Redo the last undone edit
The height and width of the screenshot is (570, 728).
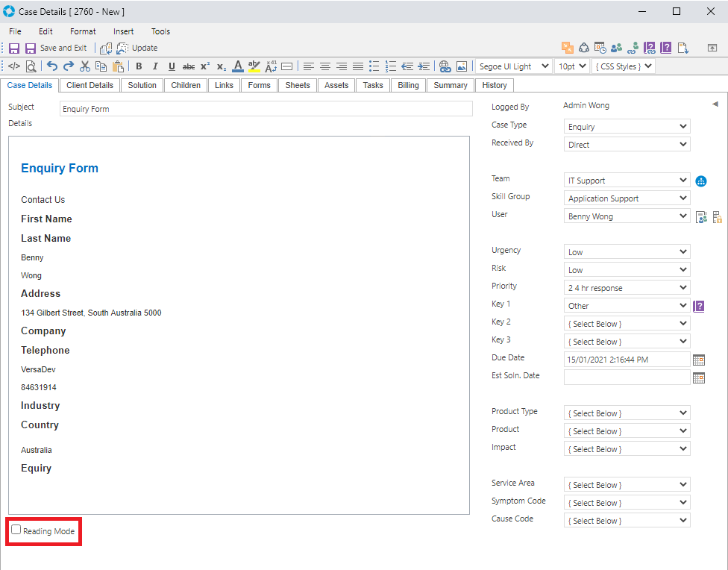click(69, 66)
